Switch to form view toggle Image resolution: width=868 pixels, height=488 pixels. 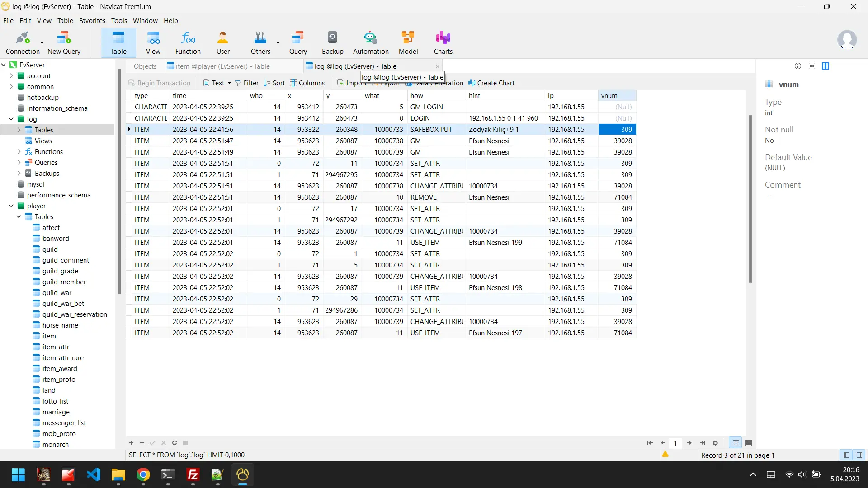(x=749, y=443)
